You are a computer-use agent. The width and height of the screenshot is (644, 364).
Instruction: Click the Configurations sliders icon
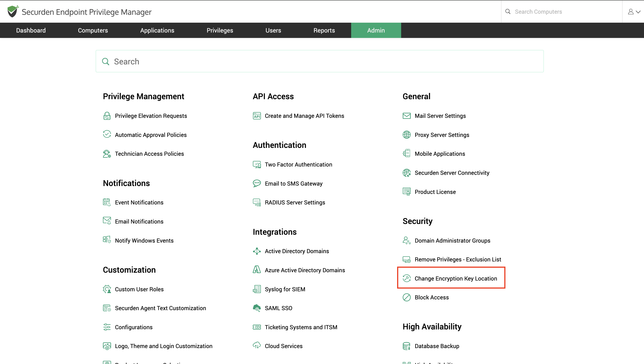(107, 327)
